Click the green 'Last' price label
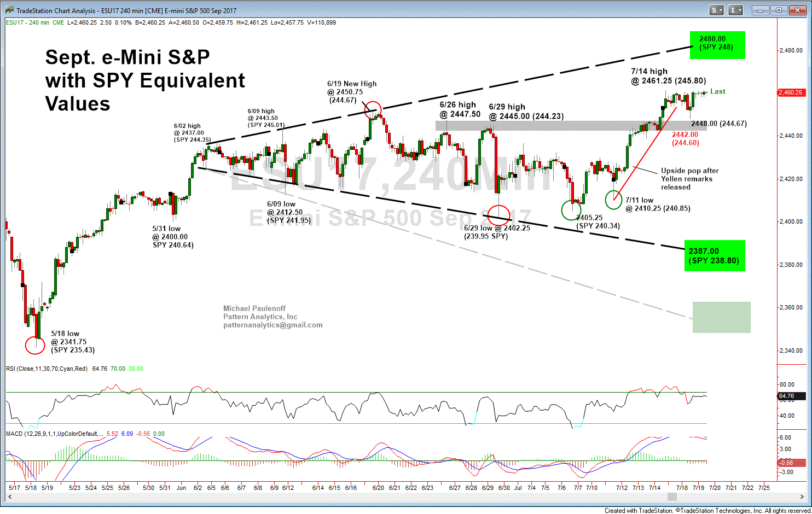This screenshot has width=812, height=514. [718, 92]
